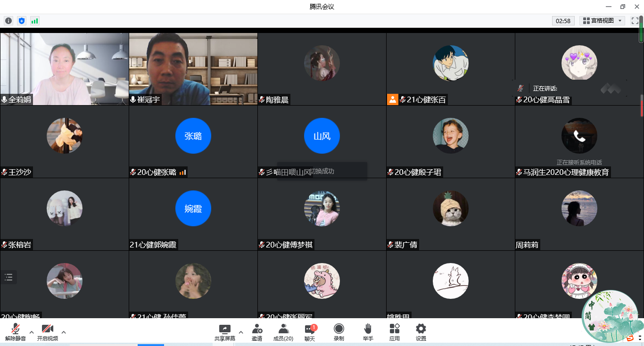The image size is (644, 346).
Task: Click the Share Screen 共享屏幕 button
Action: [225, 332]
